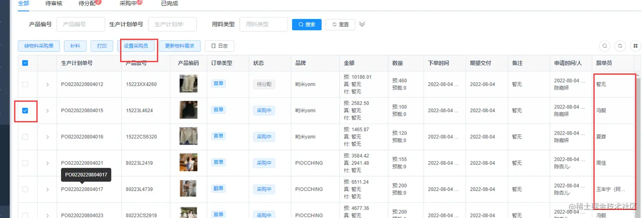Click style number 15222CS6320

(141, 137)
